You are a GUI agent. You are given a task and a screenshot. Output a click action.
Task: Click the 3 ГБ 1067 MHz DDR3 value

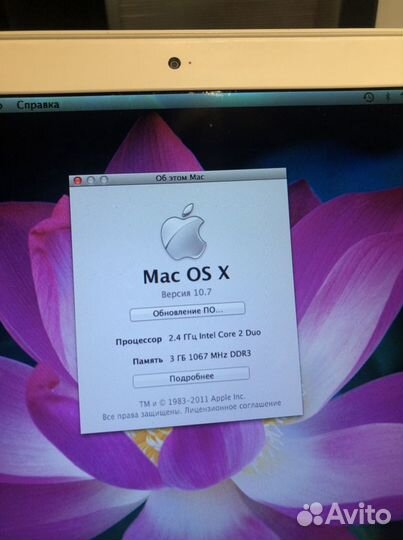click(x=210, y=356)
